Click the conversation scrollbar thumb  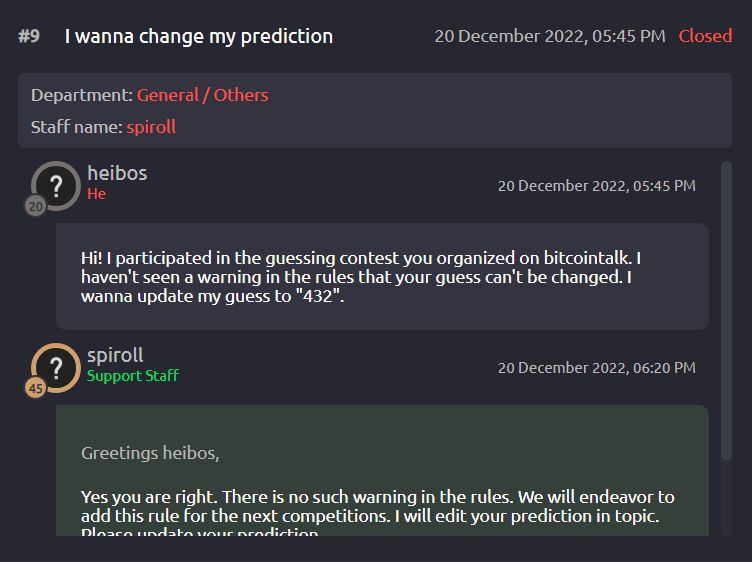click(726, 311)
